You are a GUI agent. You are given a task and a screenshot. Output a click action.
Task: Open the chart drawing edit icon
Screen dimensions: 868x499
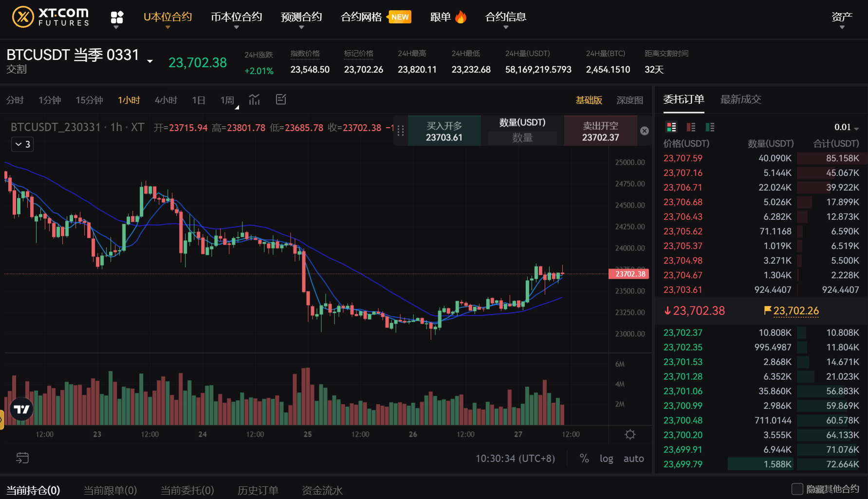281,99
